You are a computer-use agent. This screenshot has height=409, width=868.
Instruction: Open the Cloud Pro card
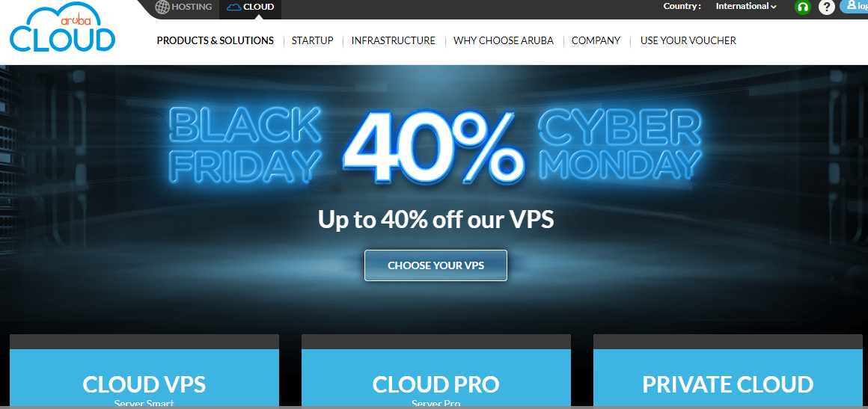pyautogui.click(x=435, y=370)
